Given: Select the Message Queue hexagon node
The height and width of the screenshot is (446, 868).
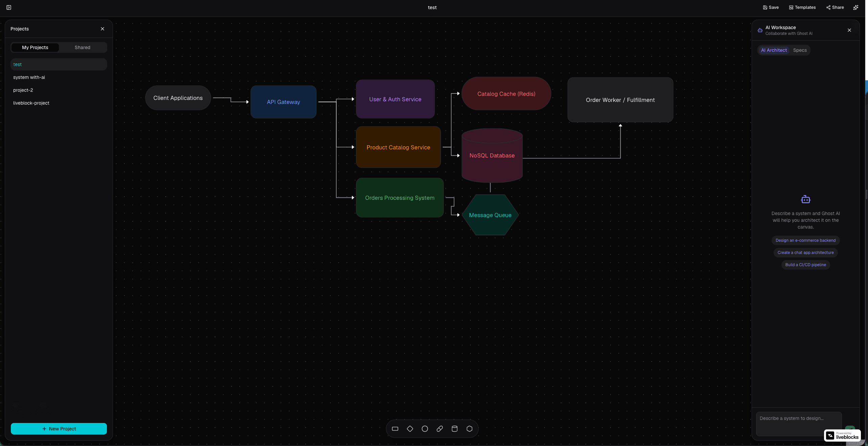Looking at the screenshot, I should (490, 215).
